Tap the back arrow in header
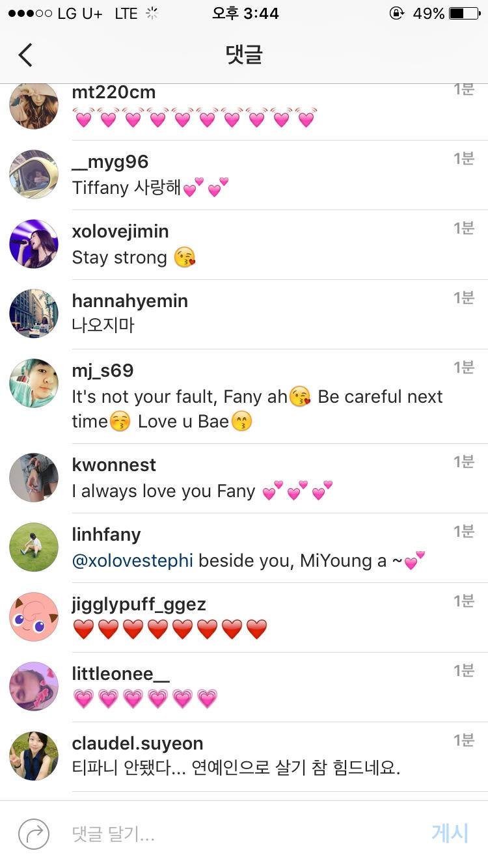The height and width of the screenshot is (868, 488). pos(25,55)
